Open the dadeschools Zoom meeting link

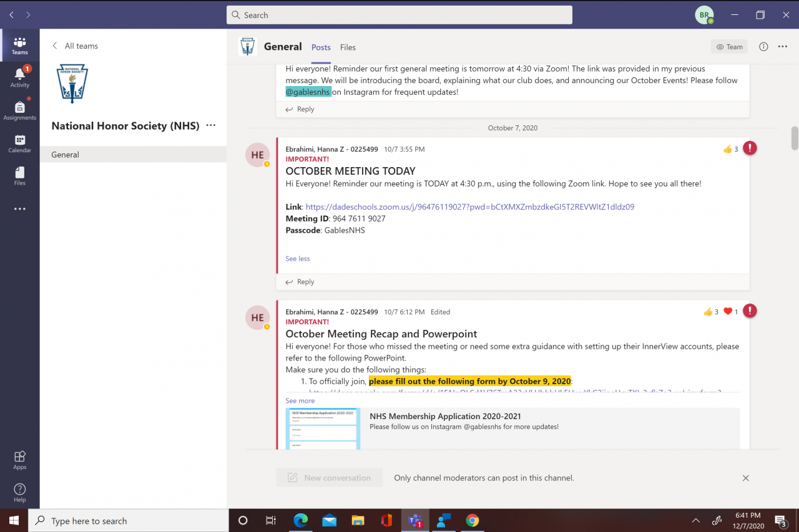[469, 206]
